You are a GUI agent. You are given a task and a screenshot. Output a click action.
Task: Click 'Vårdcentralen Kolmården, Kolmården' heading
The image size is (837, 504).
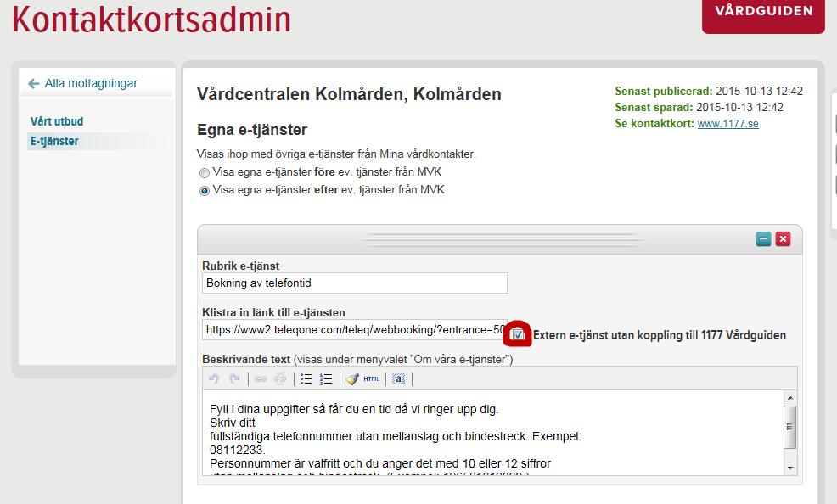(349, 94)
